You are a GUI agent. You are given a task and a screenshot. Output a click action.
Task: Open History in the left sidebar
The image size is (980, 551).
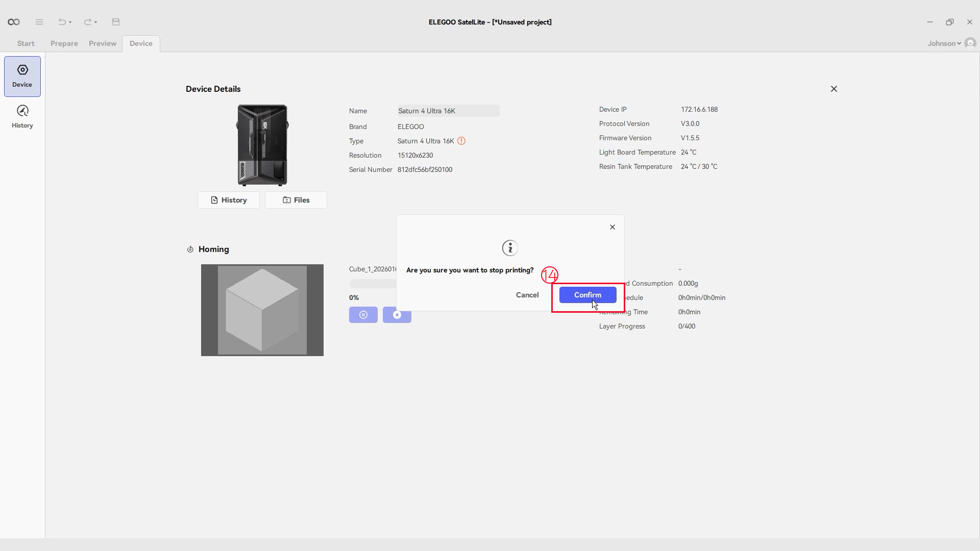22,117
